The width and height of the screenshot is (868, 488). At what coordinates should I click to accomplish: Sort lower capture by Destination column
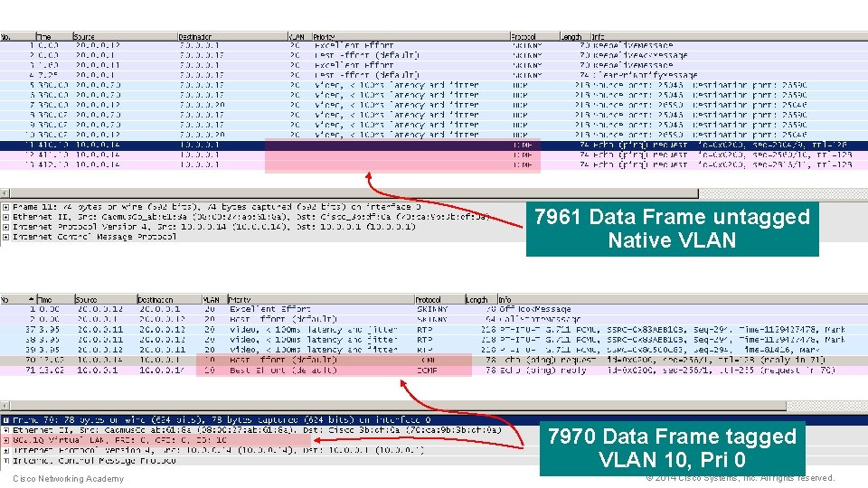coord(169,299)
